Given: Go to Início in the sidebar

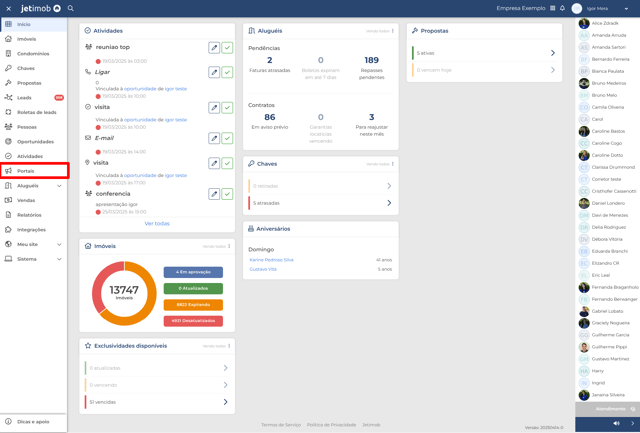Looking at the screenshot, I should (33, 24).
